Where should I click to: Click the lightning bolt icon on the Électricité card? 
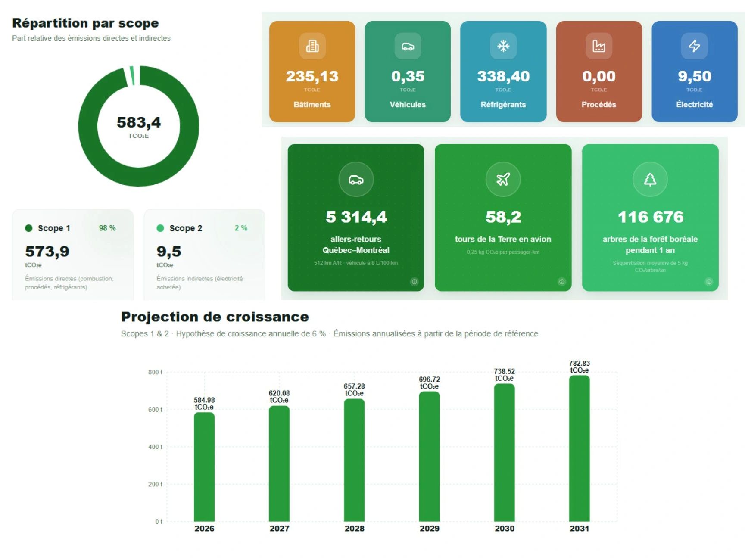click(x=694, y=46)
